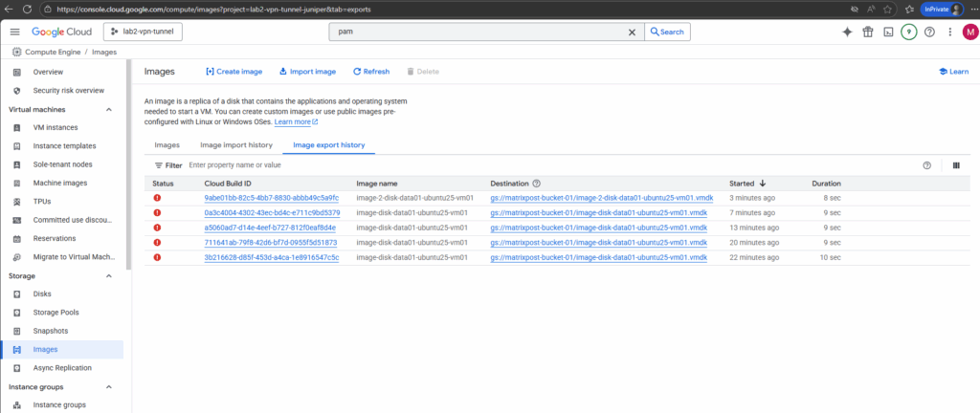The image size is (980, 413).
Task: Click error status icon for 9abe01bb build
Action: 157,198
